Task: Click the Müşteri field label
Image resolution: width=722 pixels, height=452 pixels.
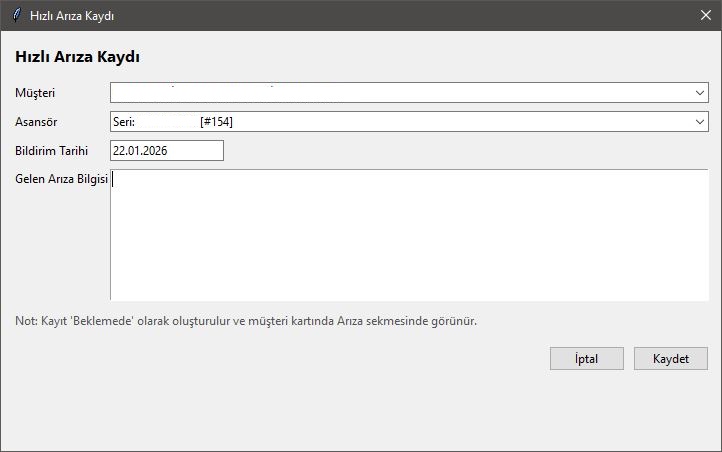Action: (x=35, y=93)
